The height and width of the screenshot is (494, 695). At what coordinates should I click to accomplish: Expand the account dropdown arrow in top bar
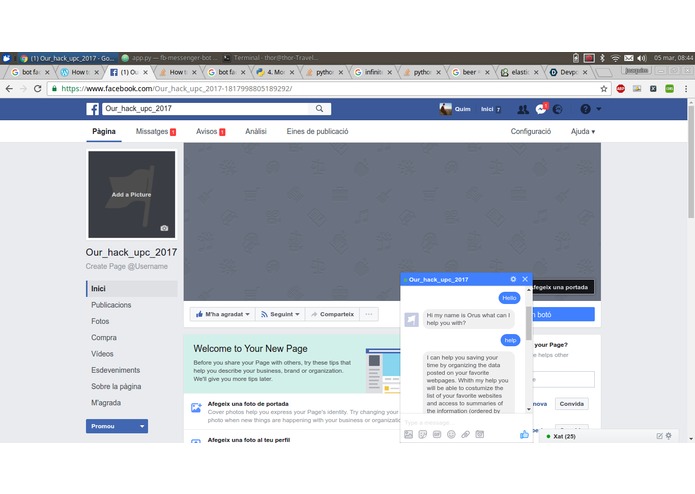click(x=599, y=109)
